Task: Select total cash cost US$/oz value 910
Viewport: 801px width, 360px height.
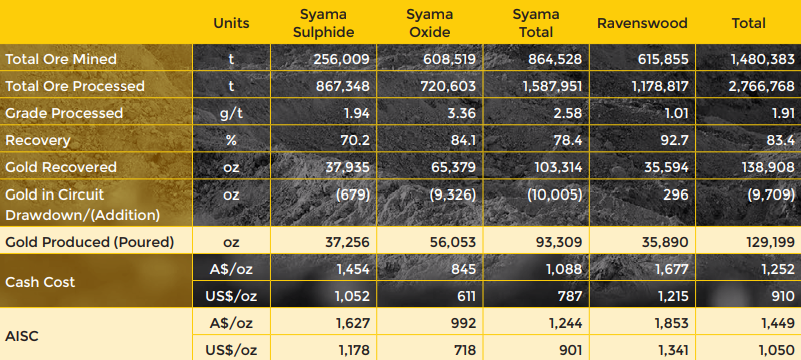Action: 782,296
